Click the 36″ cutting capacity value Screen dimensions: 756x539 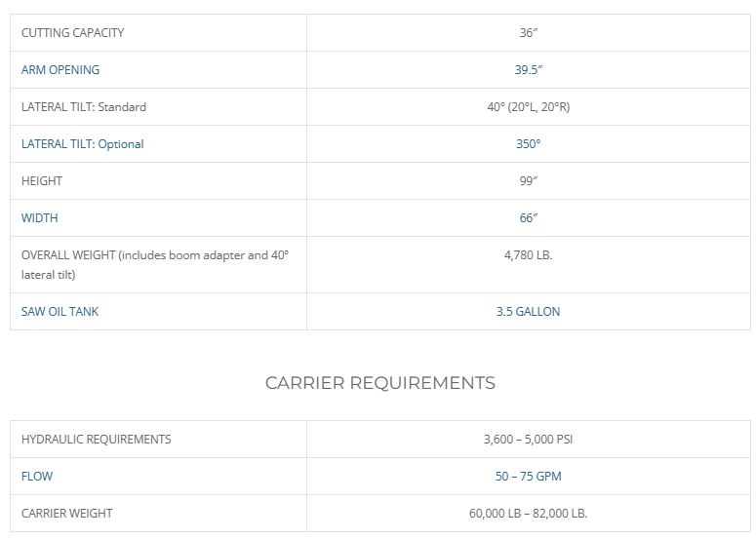click(528, 33)
